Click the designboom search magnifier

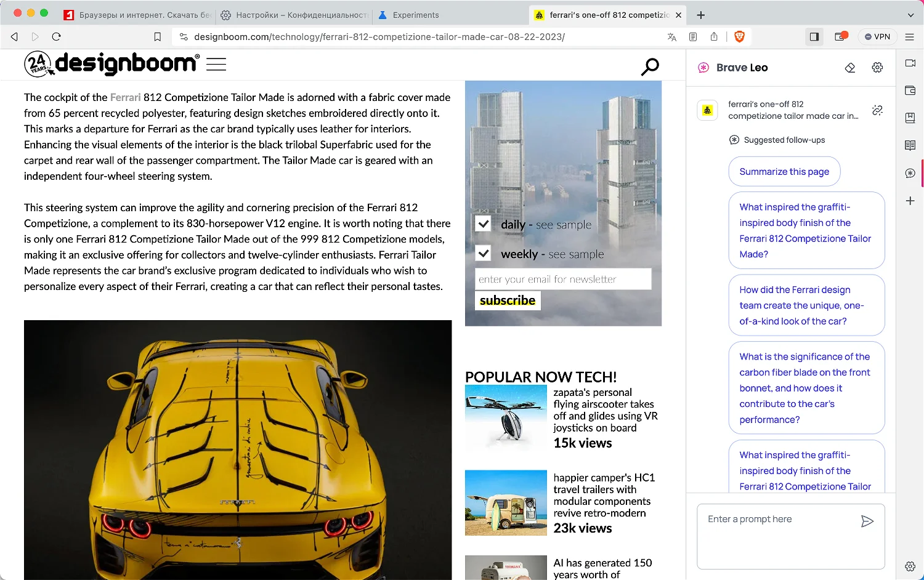coord(650,66)
